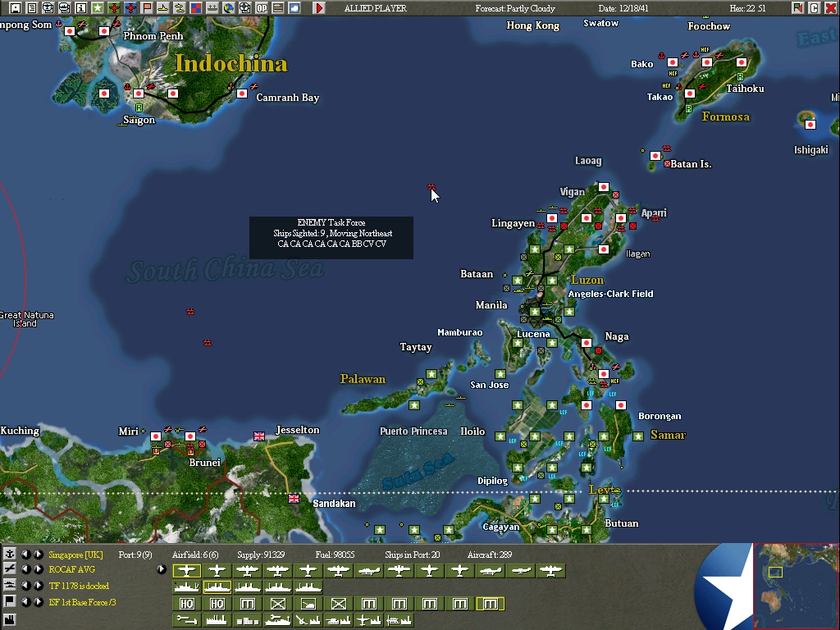840x630 pixels.
Task: Click the tank factory industry icon
Action: pos(339,620)
